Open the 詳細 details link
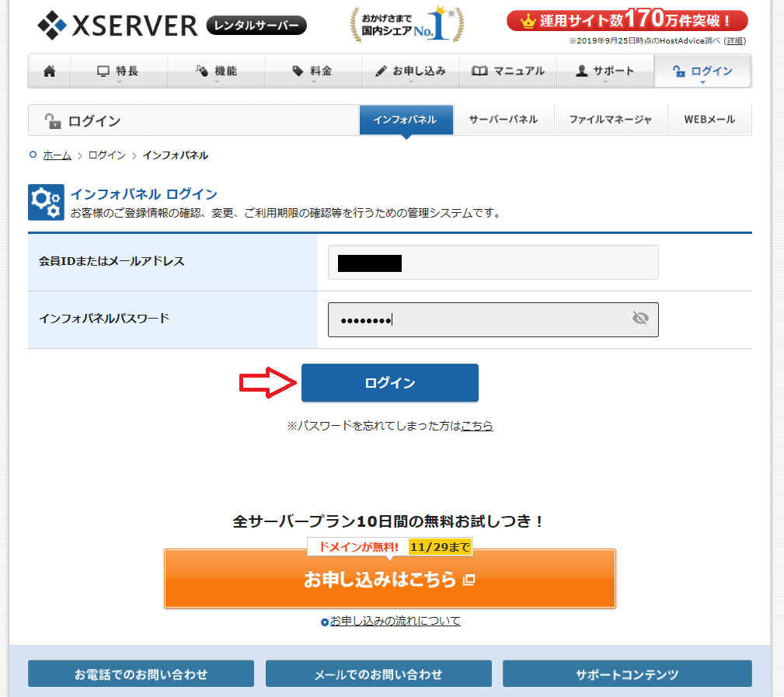 [x=734, y=41]
